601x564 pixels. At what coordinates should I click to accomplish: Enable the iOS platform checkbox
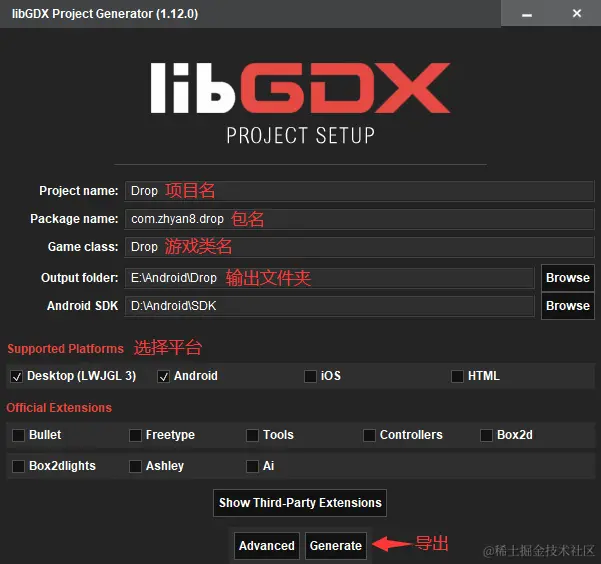coord(310,377)
